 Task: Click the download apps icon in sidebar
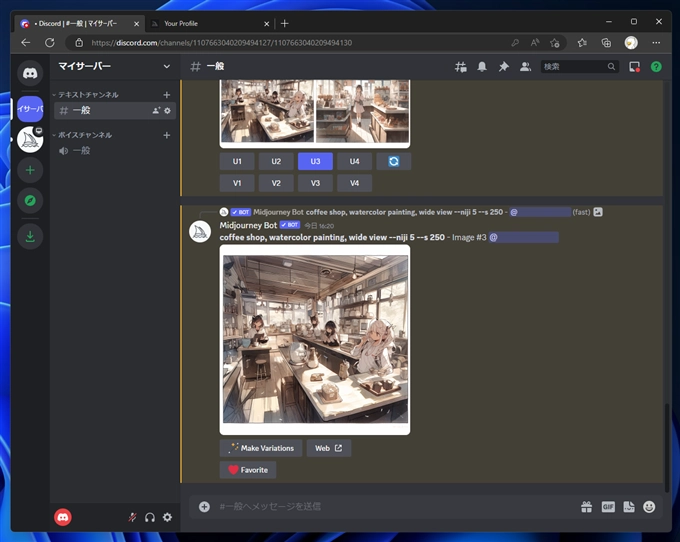30,236
